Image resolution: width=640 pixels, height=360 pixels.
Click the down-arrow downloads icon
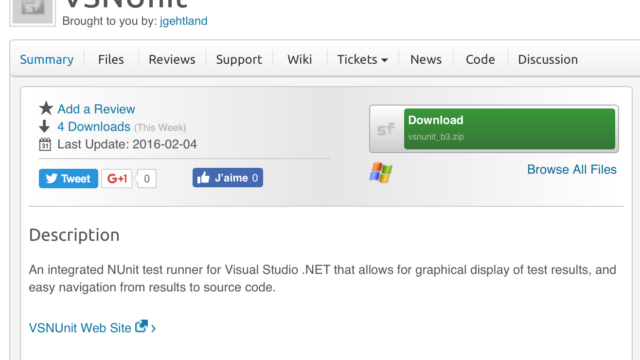[x=44, y=127]
